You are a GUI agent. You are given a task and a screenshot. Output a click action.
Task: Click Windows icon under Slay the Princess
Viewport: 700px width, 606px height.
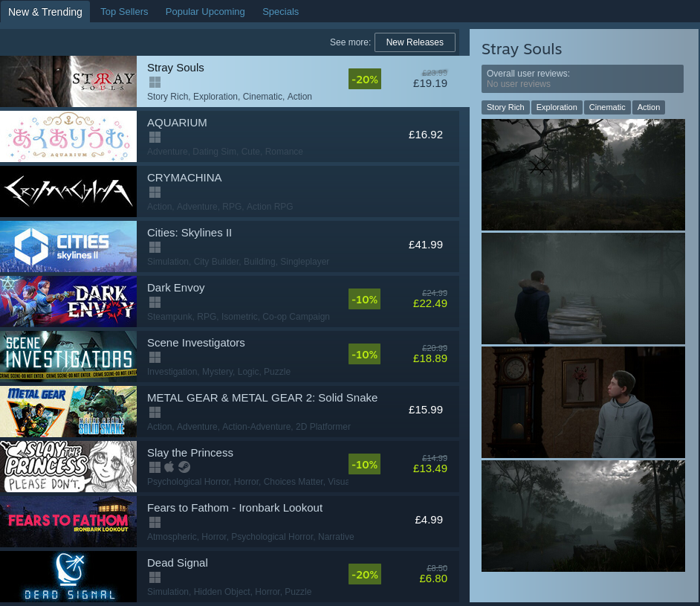point(155,467)
